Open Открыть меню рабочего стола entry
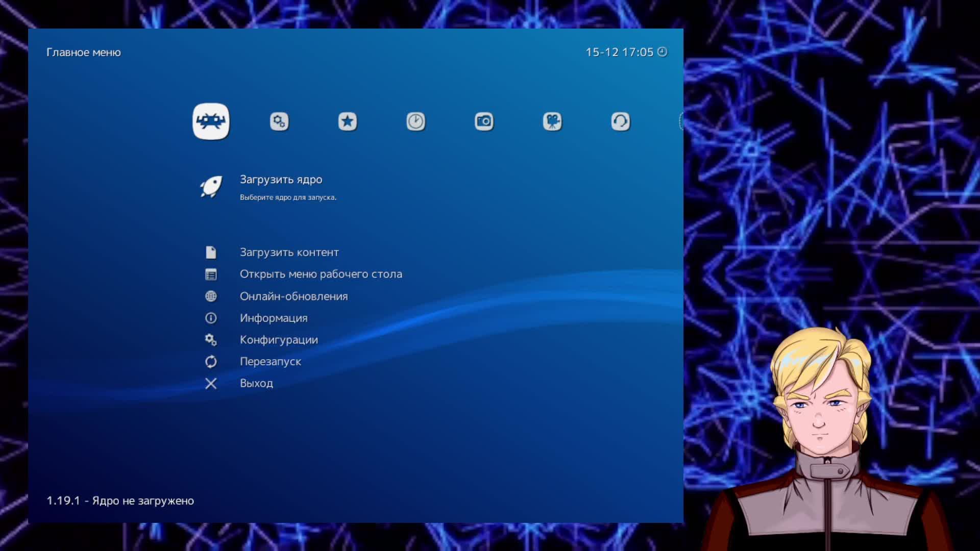Viewport: 980px width, 551px height. (321, 274)
